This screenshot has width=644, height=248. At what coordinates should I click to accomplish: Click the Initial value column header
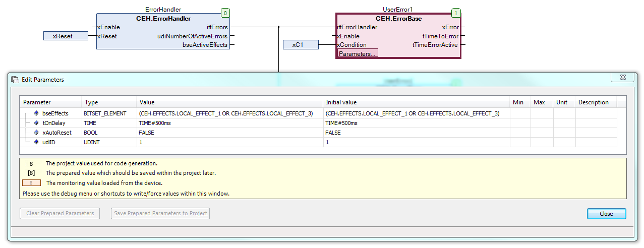click(416, 102)
